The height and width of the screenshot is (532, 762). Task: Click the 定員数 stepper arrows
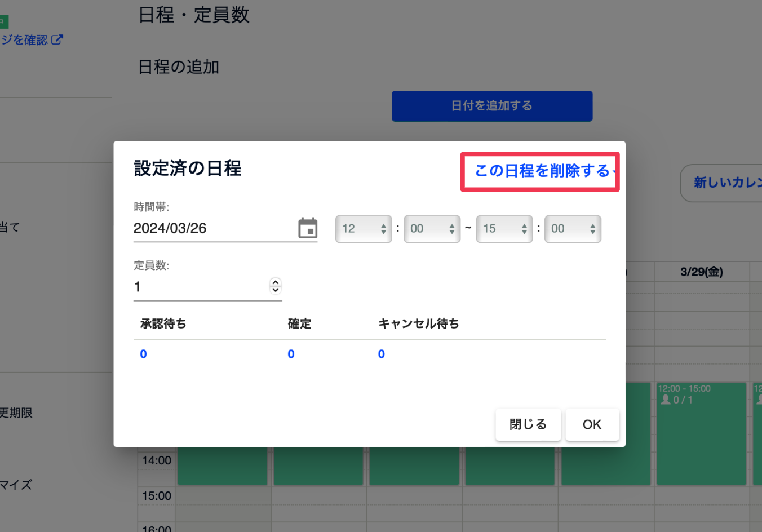coord(276,286)
